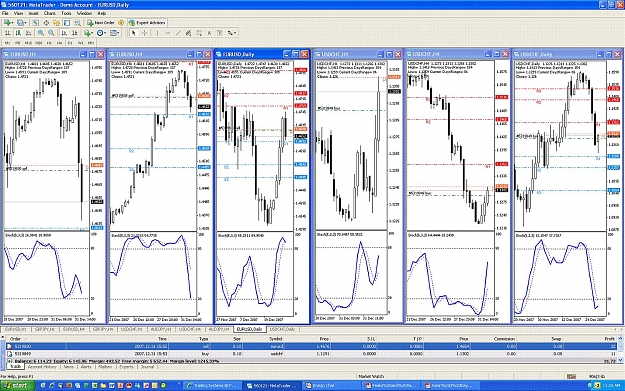625x391 pixels.
Task: Toggle chart Auto Scroll
Action: tap(64, 33)
